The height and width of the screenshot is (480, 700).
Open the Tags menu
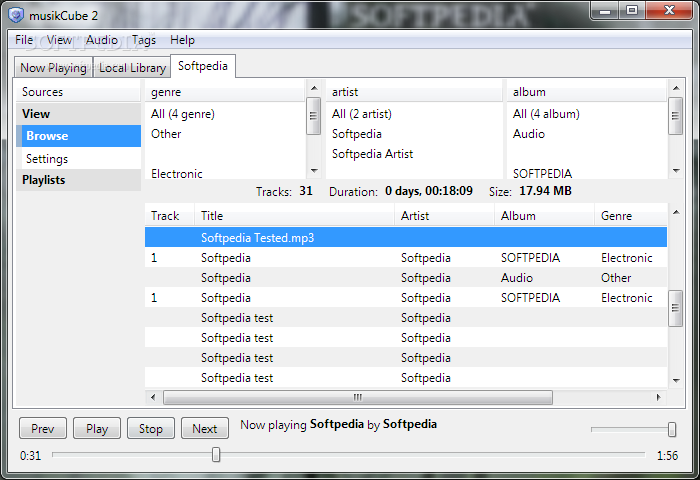pyautogui.click(x=144, y=40)
